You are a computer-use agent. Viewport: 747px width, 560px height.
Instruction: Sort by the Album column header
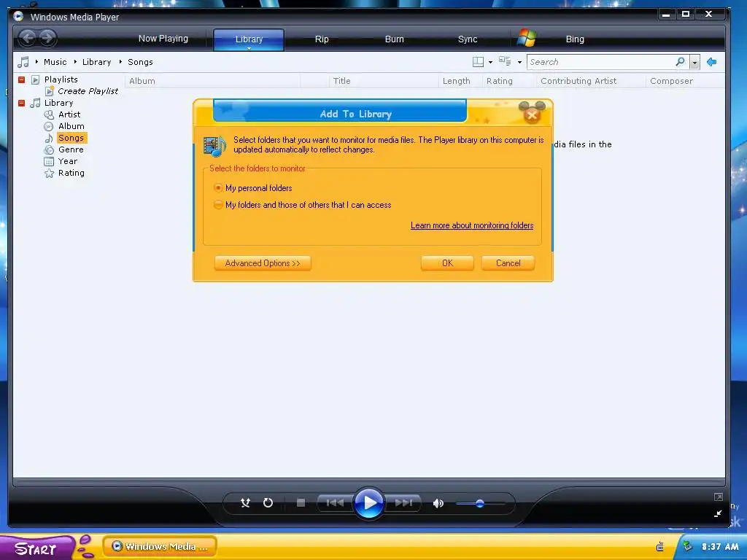[x=213, y=81]
